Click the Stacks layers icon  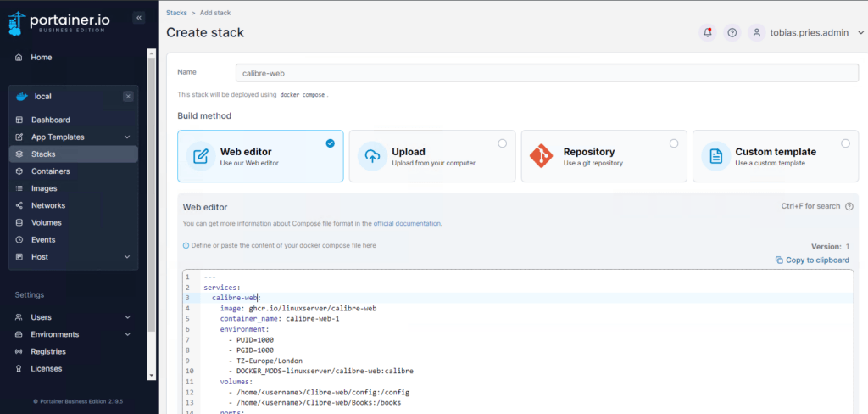coord(19,154)
